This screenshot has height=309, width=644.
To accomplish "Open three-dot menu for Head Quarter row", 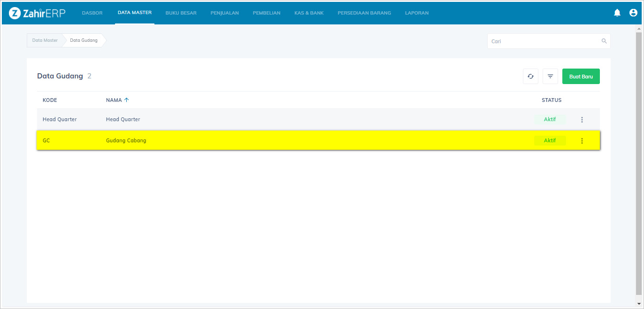I will 582,120.
